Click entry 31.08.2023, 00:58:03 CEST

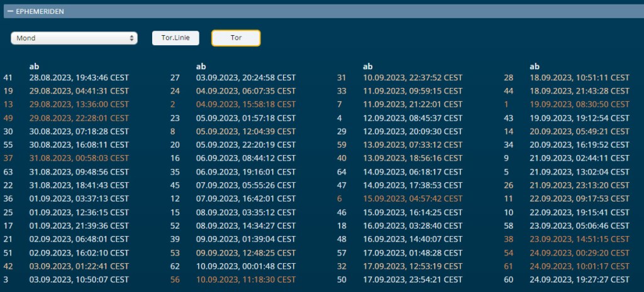click(x=79, y=158)
